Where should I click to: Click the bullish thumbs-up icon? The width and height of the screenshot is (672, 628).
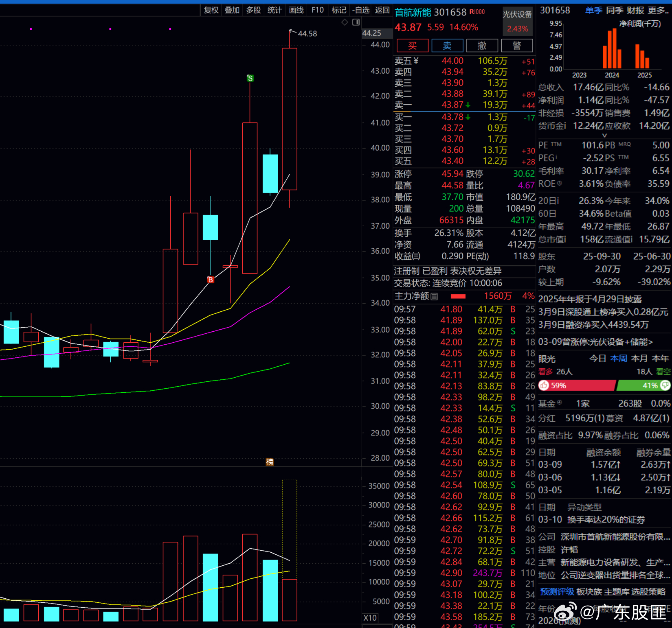pos(544,385)
